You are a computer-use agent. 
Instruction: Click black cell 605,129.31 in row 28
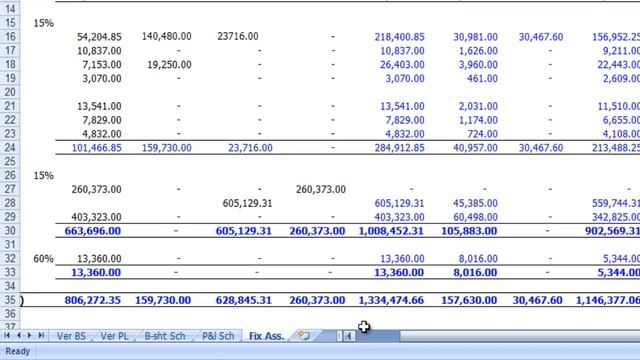[x=247, y=203]
